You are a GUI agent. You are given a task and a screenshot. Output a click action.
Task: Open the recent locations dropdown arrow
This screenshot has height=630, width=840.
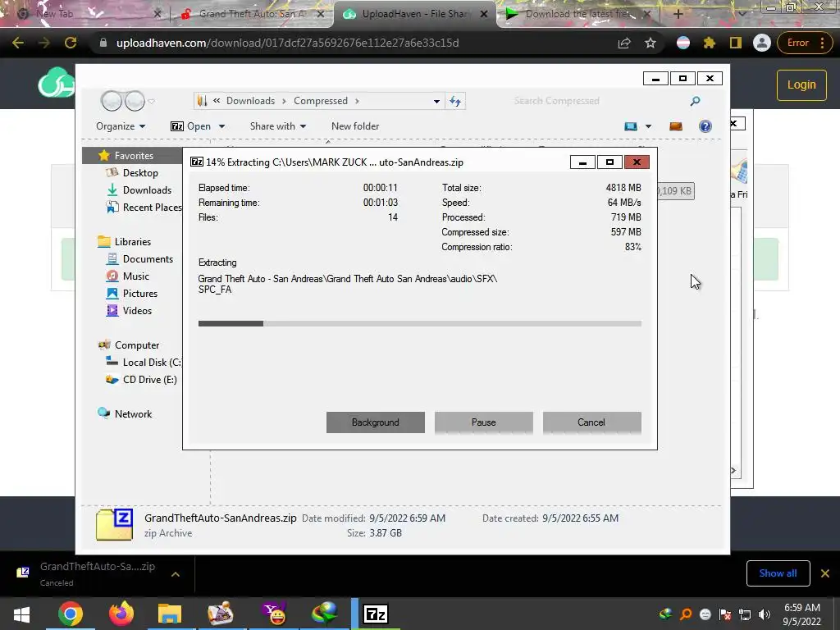point(152,101)
